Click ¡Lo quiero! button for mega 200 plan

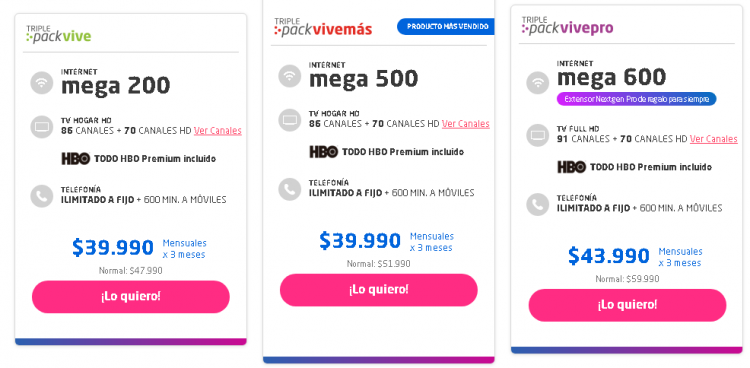pyautogui.click(x=131, y=297)
